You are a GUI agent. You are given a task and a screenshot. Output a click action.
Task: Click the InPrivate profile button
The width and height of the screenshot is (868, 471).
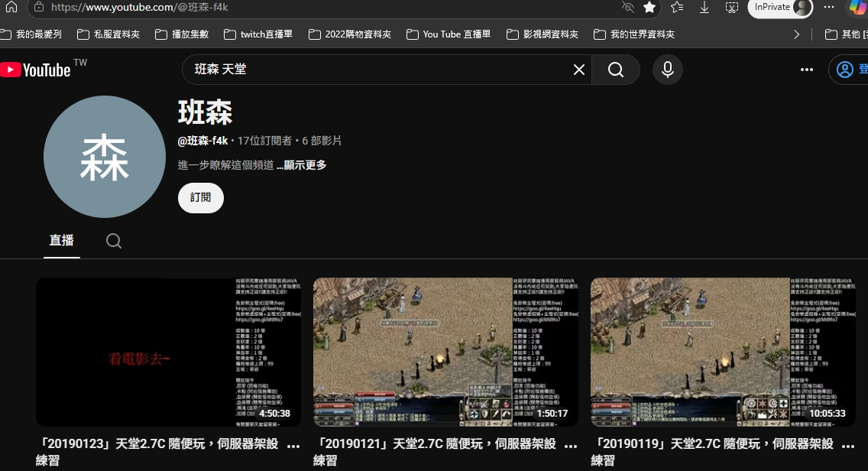780,7
